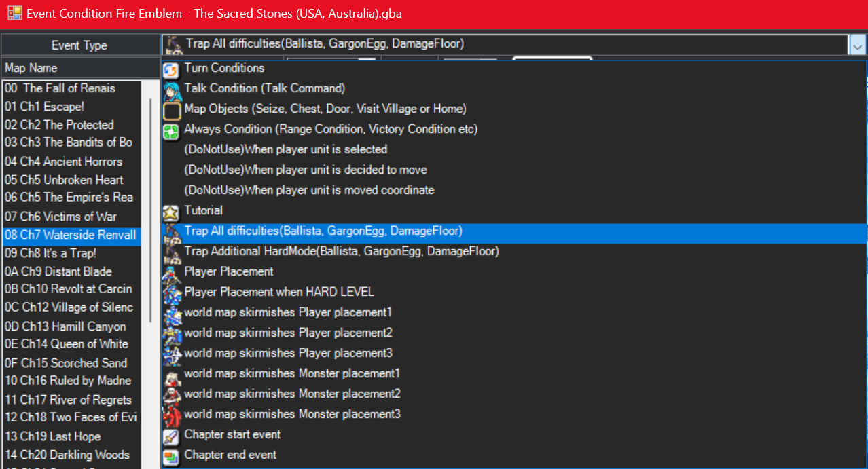Image resolution: width=868 pixels, height=469 pixels.
Task: Select map 06 Ch5 The Empire's Rea
Action: click(x=71, y=198)
